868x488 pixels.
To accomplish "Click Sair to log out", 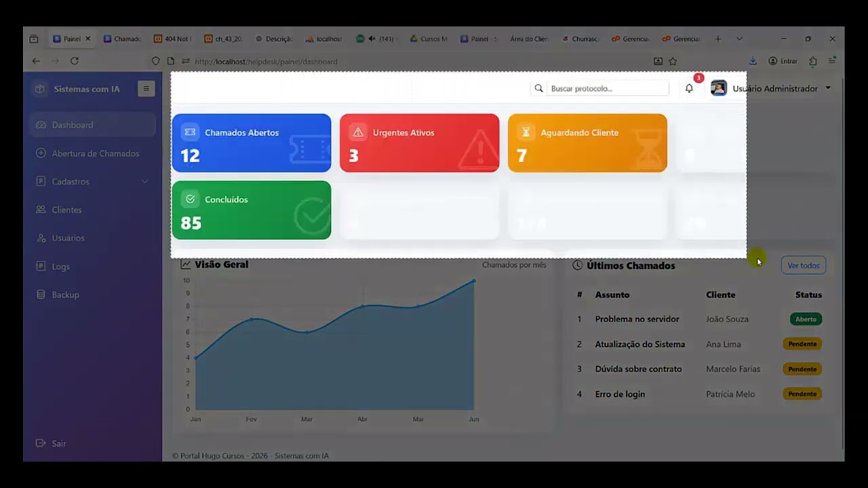I will [x=51, y=443].
